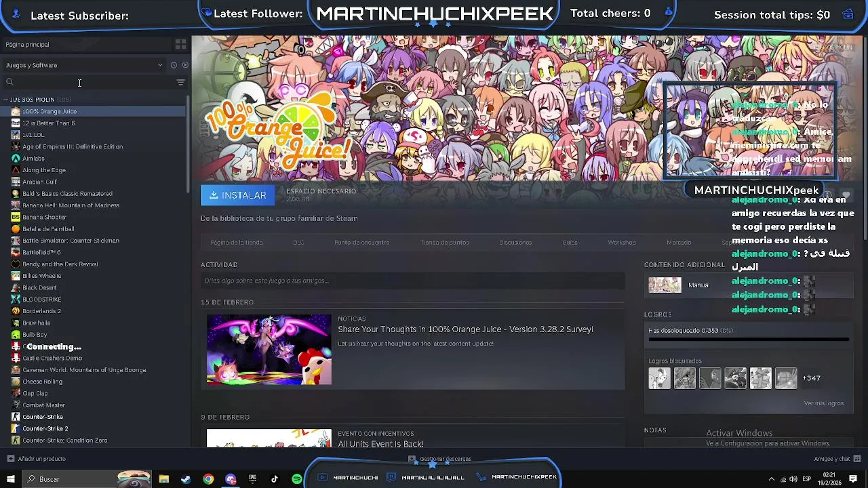
Task: Click the BLOODSTRIKE game icon
Action: 16,300
